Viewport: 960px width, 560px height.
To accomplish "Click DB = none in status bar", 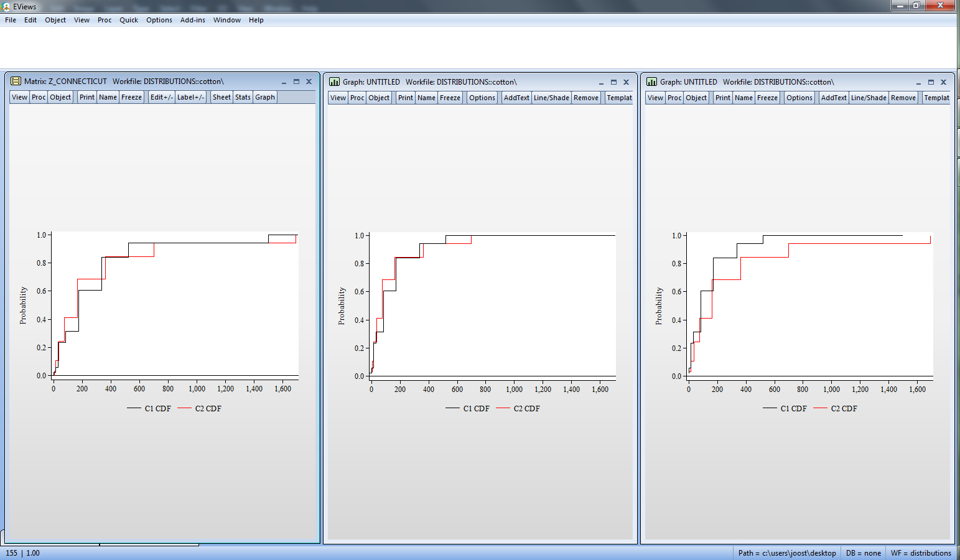I will pos(864,553).
